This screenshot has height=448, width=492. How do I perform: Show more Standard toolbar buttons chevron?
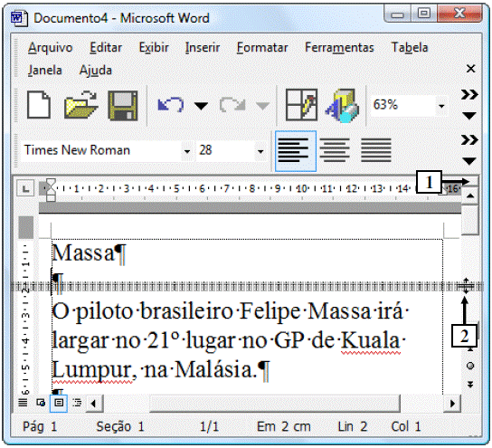(x=469, y=94)
